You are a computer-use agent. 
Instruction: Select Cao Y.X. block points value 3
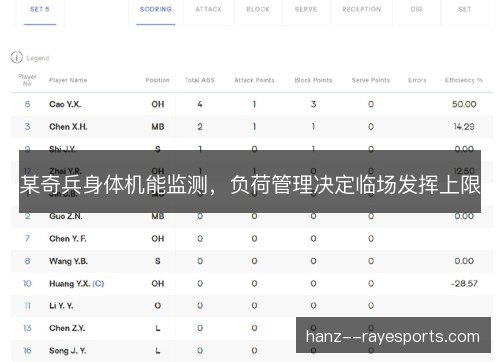(313, 104)
